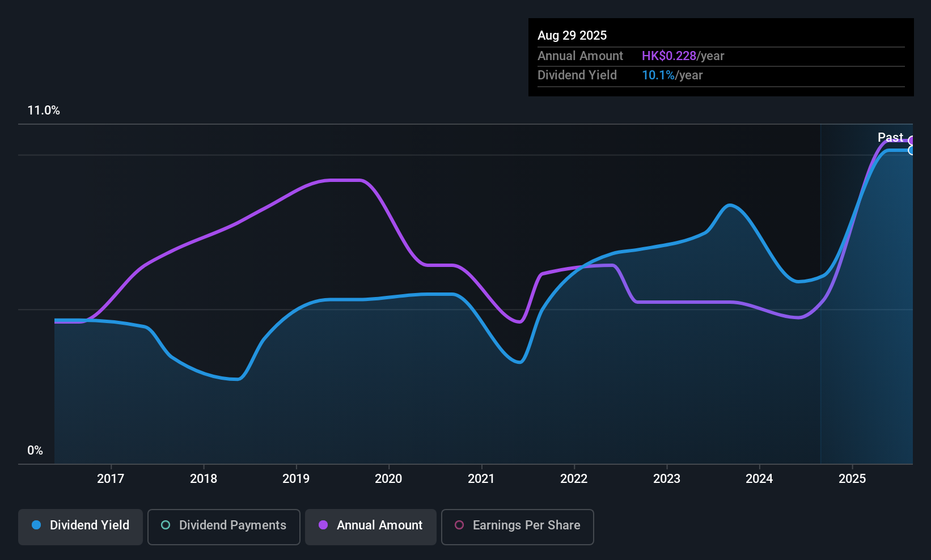Image resolution: width=931 pixels, height=560 pixels.
Task: Click the teal Dividend Payments circle icon
Action: (x=165, y=525)
